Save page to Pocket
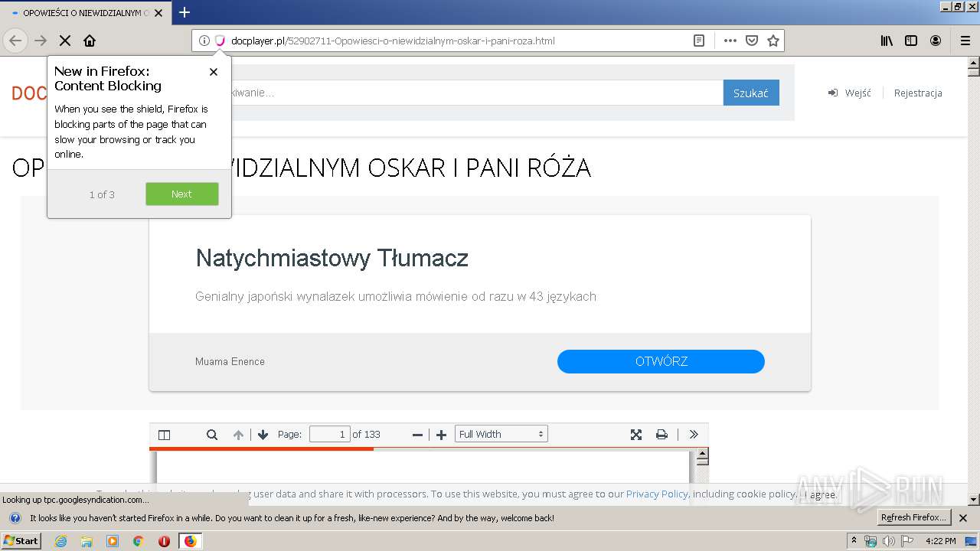Image resolution: width=980 pixels, height=551 pixels. coord(752,41)
